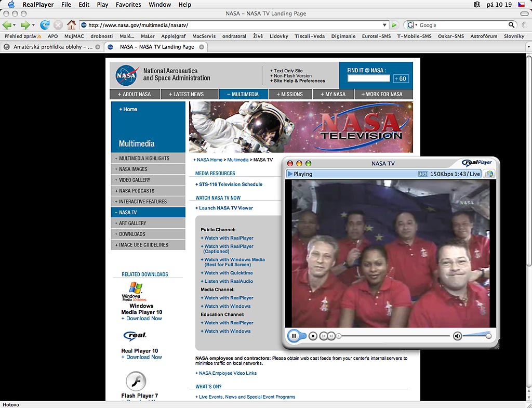Click the browser back arrow button
The height and width of the screenshot is (408, 532).
[x=6, y=25]
